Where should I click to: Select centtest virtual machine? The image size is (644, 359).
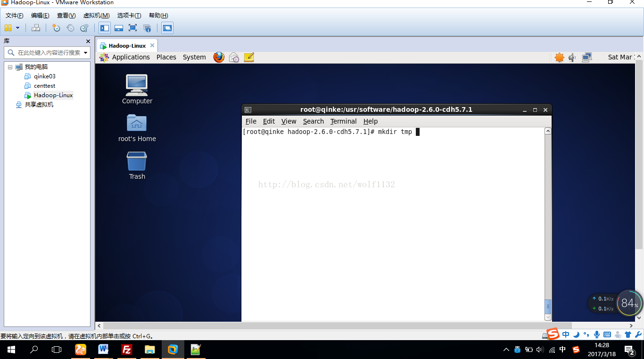point(44,86)
